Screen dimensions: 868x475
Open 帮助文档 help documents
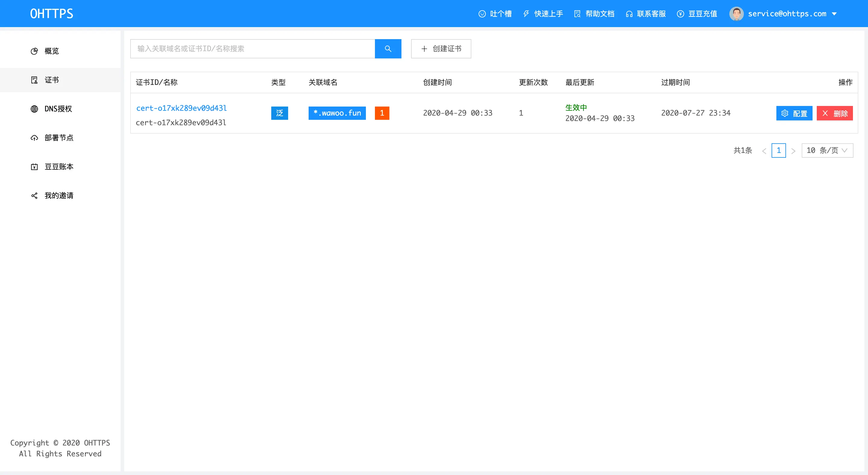point(599,14)
